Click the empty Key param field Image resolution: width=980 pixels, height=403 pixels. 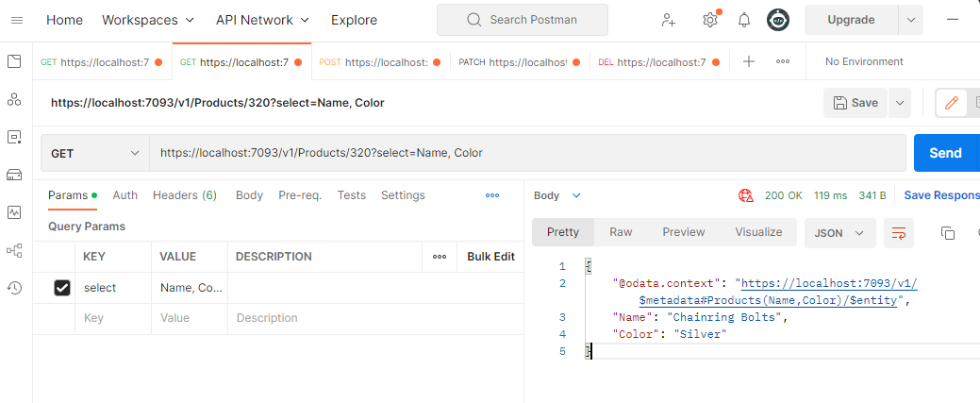tap(112, 318)
